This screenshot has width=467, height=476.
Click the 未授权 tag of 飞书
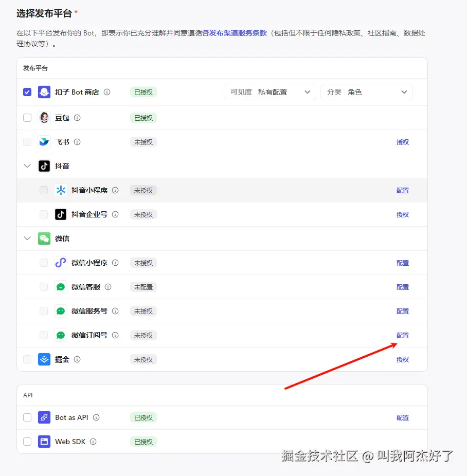coord(143,142)
